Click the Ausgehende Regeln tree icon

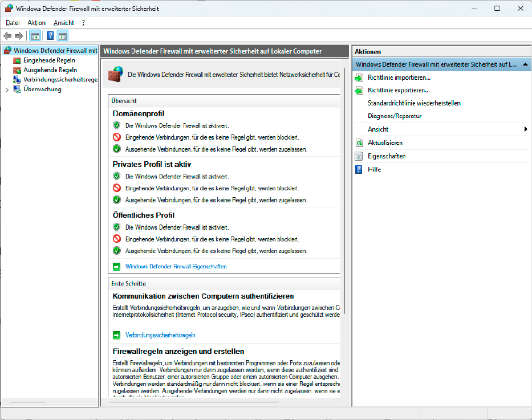point(17,70)
